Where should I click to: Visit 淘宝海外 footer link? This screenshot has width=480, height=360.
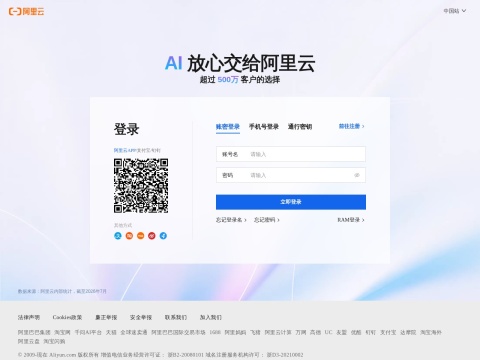click(431, 332)
